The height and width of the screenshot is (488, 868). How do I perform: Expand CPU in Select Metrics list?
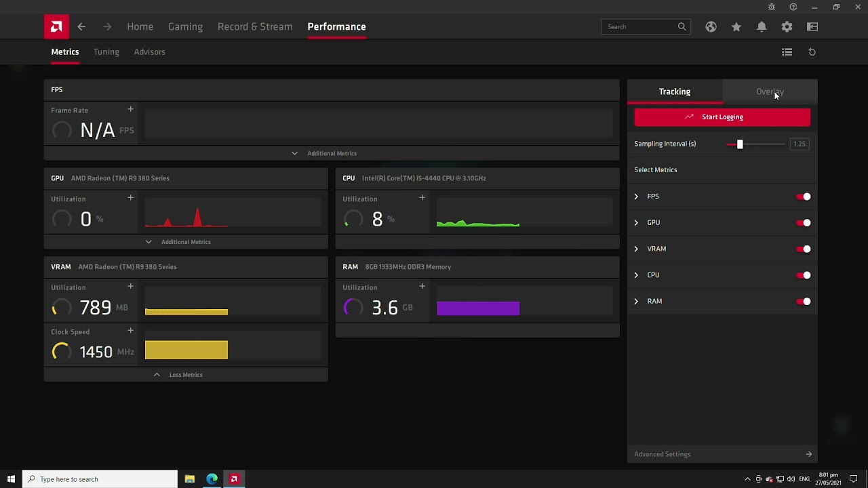coord(636,275)
